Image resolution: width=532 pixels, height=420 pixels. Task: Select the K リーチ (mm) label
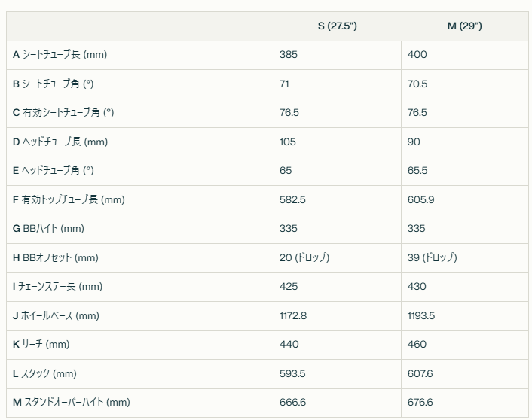41,345
